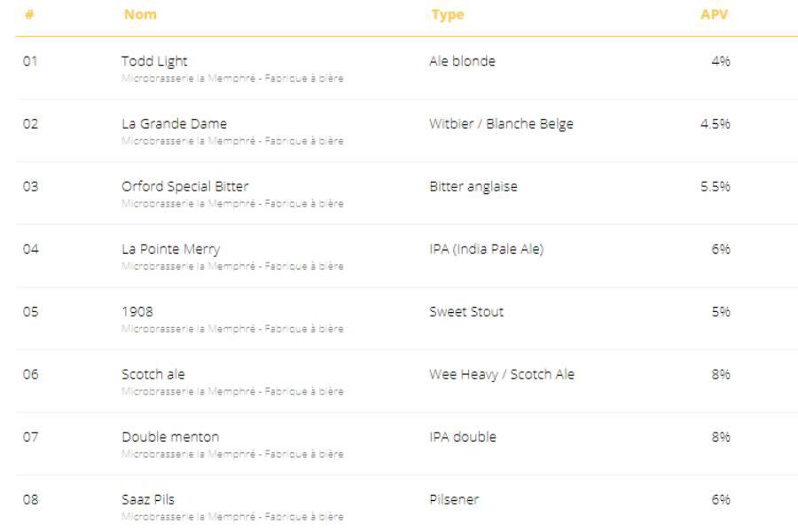Image resolution: width=798 pixels, height=532 pixels.
Task: Click the Pilsener type cell
Action: coord(454,499)
